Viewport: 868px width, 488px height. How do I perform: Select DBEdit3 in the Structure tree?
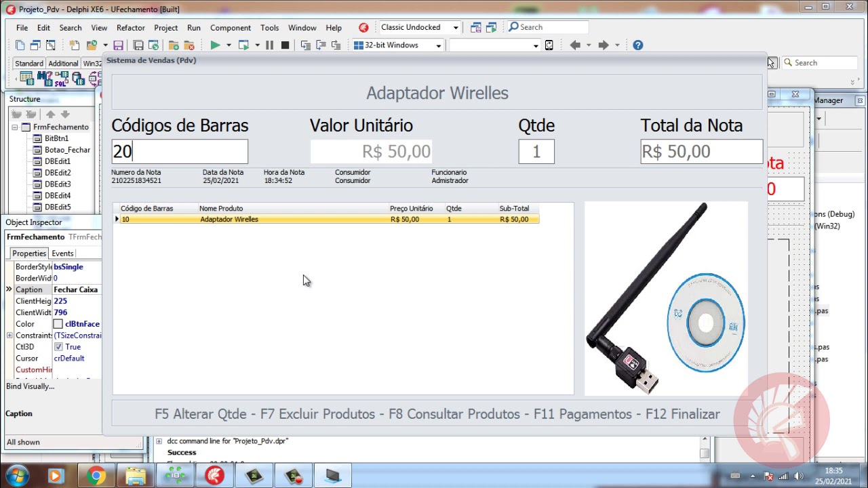[x=58, y=184]
